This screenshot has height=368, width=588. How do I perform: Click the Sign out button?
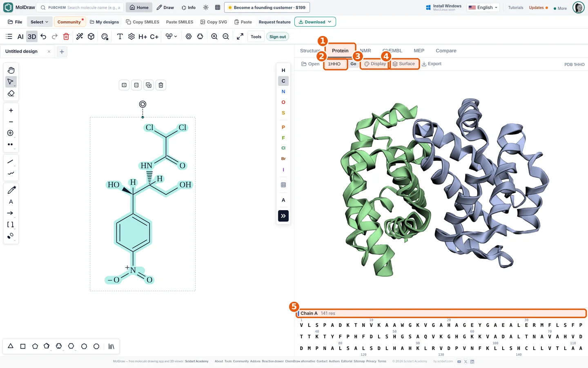coord(278,37)
